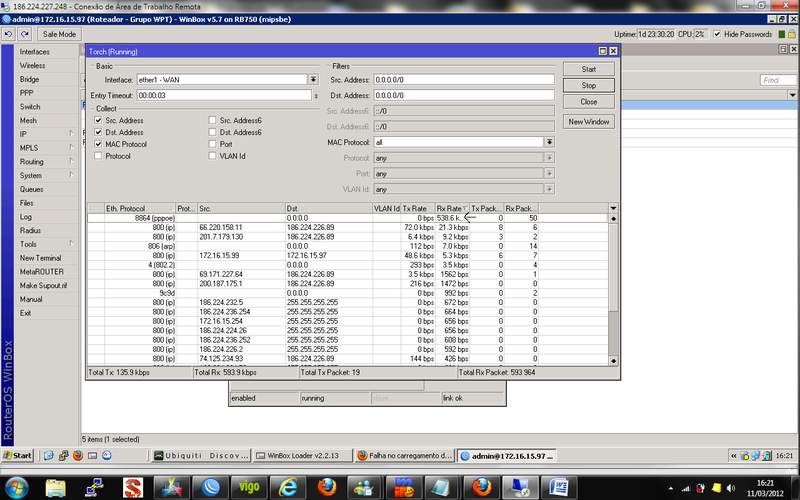Open the Torch table column selector dropdown
Image resolution: width=800 pixels, height=500 pixels.
click(613, 208)
